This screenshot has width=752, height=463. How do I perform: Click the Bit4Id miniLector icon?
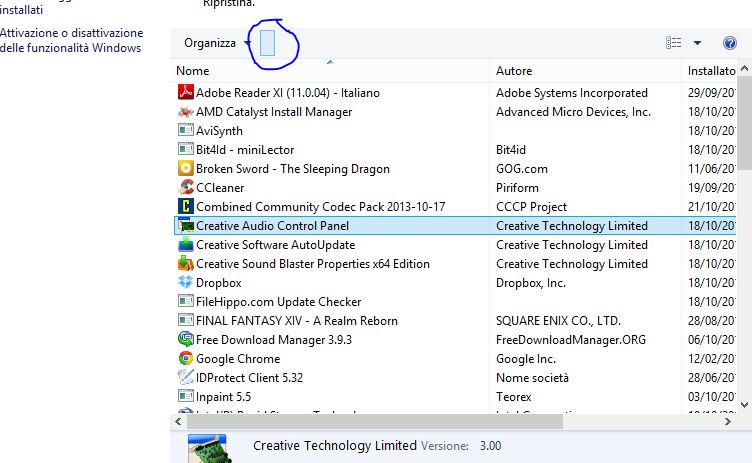coord(186,149)
